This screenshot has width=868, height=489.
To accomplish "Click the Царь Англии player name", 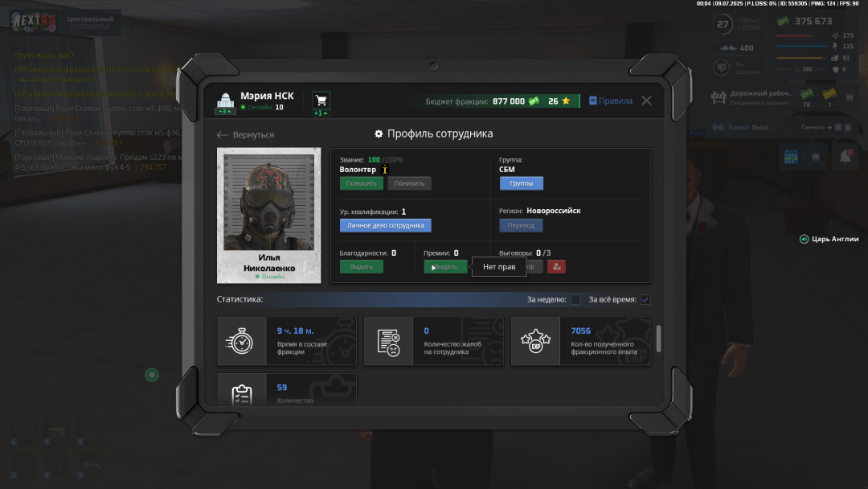I will tap(835, 239).
